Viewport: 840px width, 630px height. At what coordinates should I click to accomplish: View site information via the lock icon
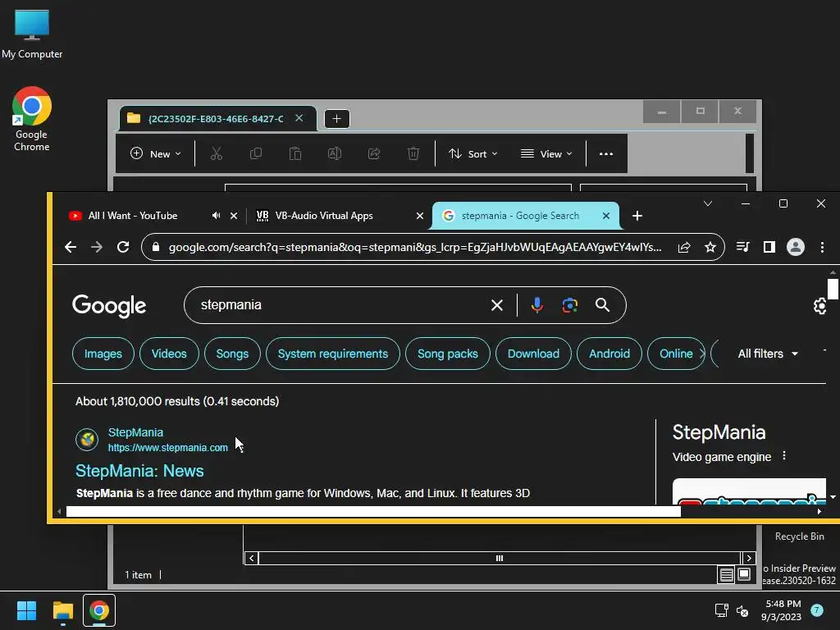point(156,247)
